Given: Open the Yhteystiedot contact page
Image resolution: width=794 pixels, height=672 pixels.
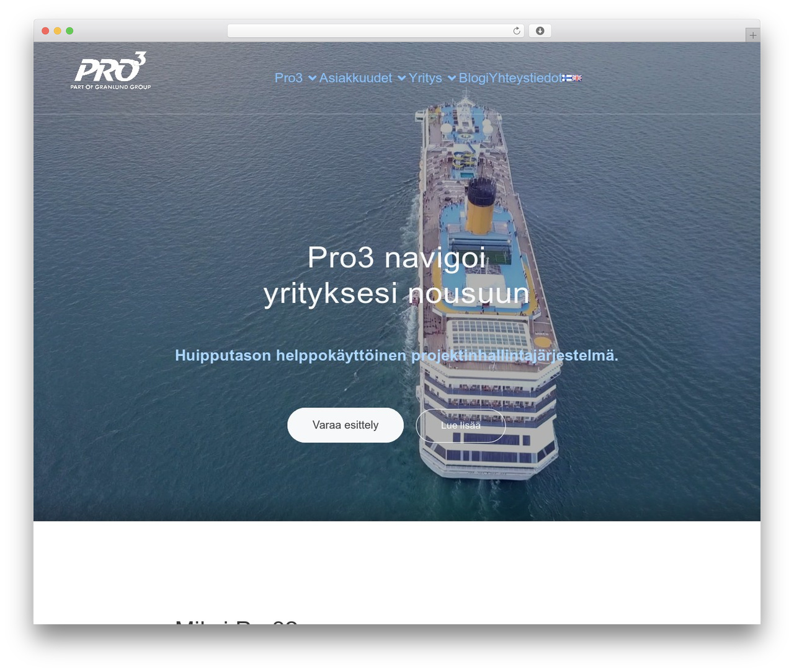Looking at the screenshot, I should pyautogui.click(x=525, y=78).
